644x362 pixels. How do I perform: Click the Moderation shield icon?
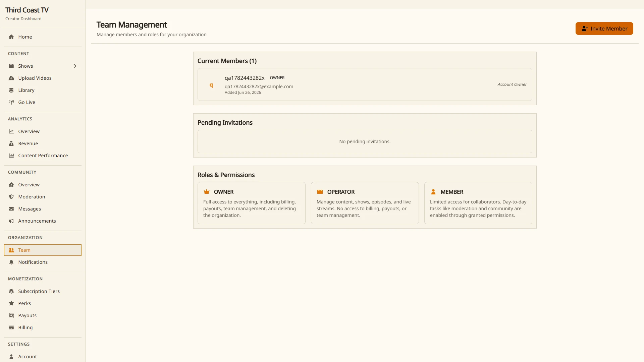(11, 197)
